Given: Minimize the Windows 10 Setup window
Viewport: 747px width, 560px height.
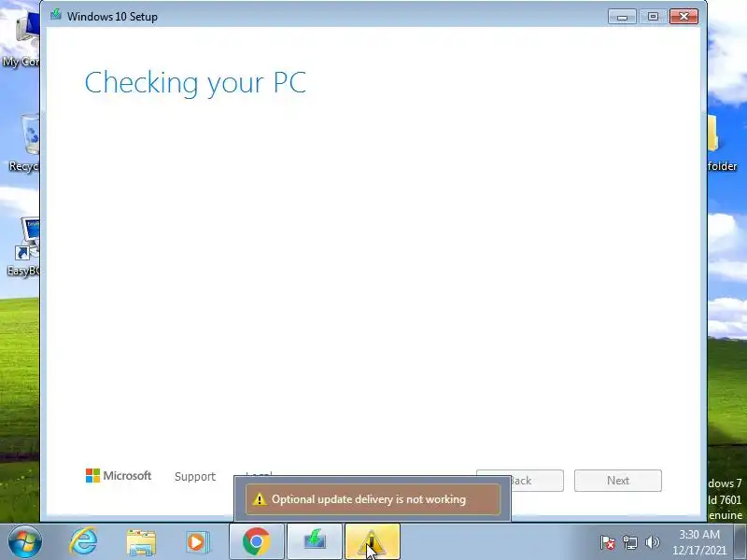Looking at the screenshot, I should point(622,17).
